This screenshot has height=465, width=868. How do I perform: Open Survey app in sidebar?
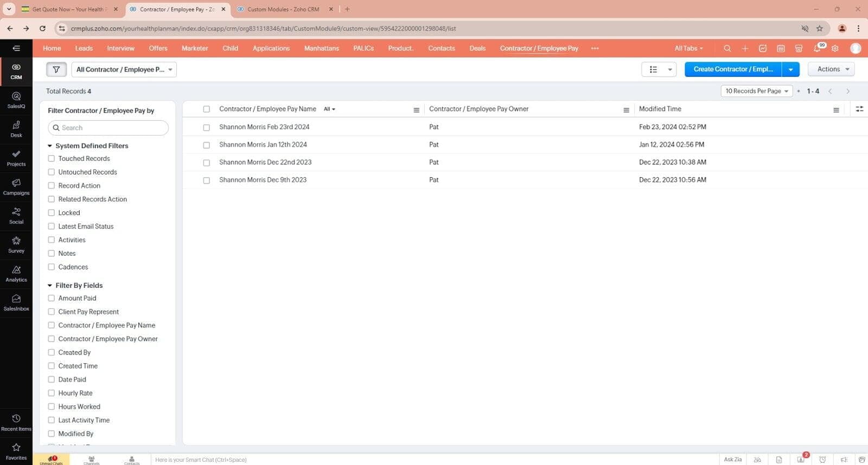(16, 245)
